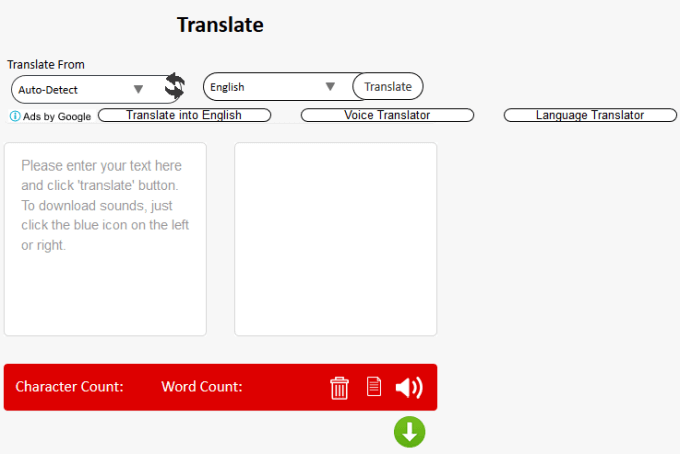Click the Word Count label
This screenshot has height=454, width=680.
(202, 386)
